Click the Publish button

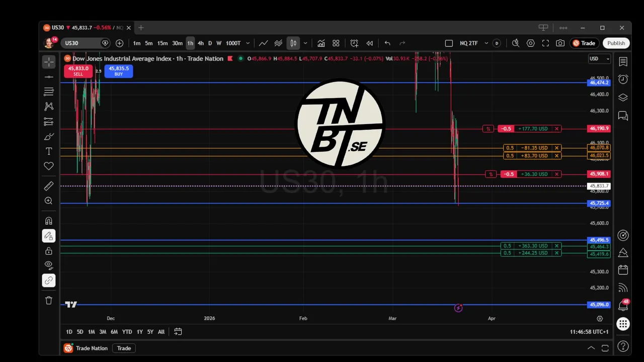pyautogui.click(x=616, y=43)
